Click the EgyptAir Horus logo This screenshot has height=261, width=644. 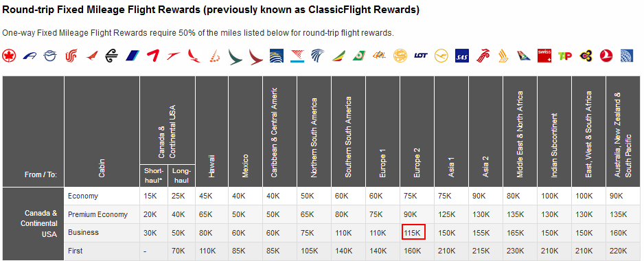click(318, 56)
